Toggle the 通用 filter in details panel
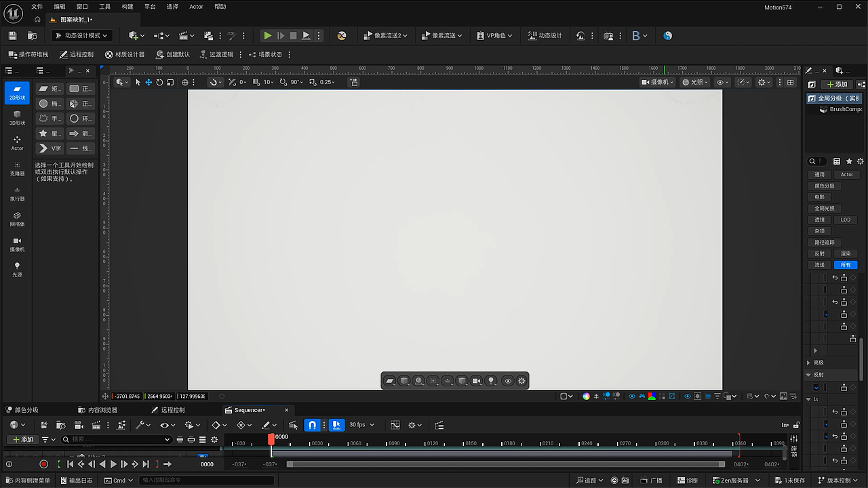This screenshot has height=488, width=868. pos(820,174)
